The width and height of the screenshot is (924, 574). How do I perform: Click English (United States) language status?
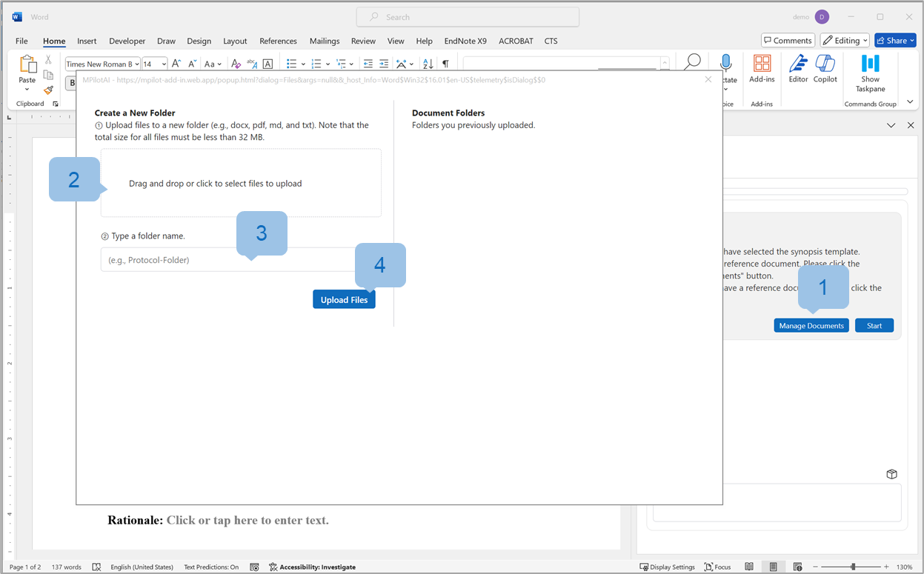[x=142, y=567]
